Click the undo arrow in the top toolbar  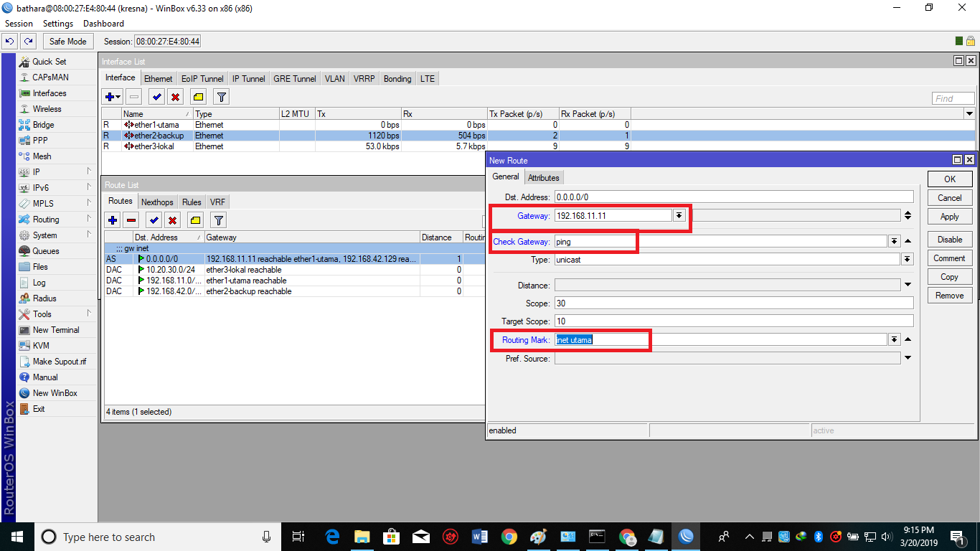pyautogui.click(x=9, y=41)
